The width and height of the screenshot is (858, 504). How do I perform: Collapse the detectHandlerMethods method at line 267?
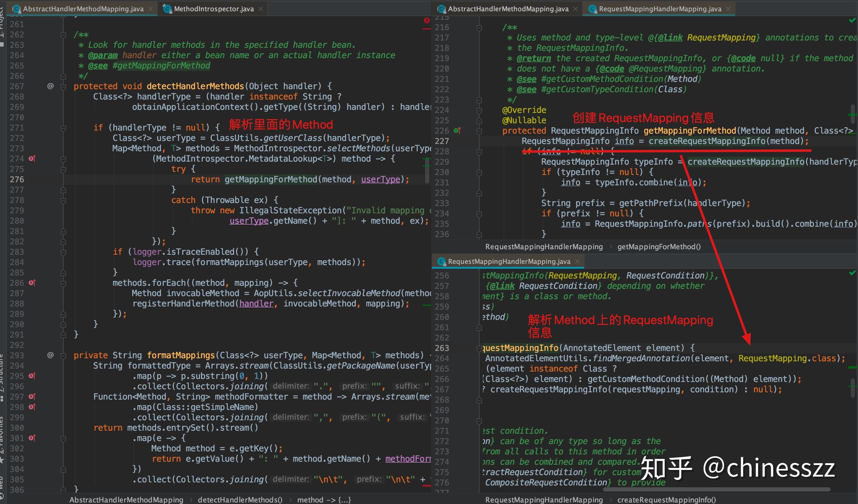pyautogui.click(x=63, y=86)
